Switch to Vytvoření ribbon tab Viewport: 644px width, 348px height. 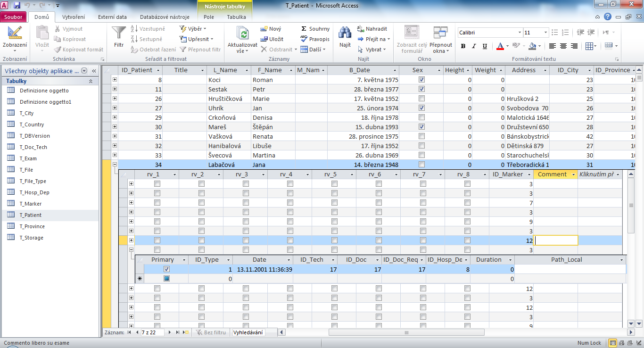pos(74,17)
